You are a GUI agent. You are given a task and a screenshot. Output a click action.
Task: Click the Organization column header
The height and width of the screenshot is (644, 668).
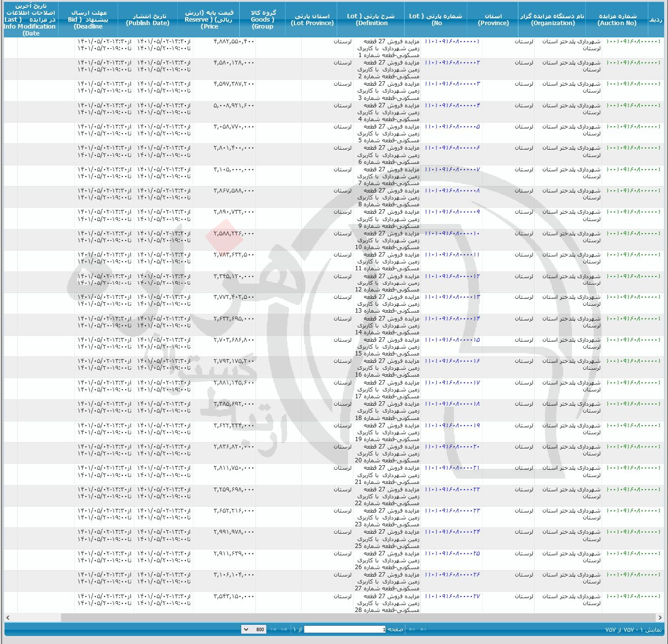tap(552, 19)
